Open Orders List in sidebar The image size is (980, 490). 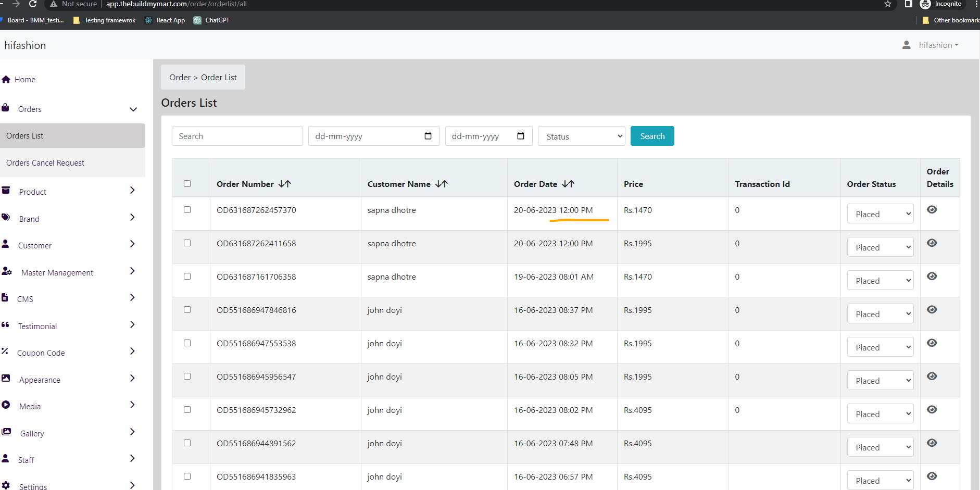click(x=73, y=135)
